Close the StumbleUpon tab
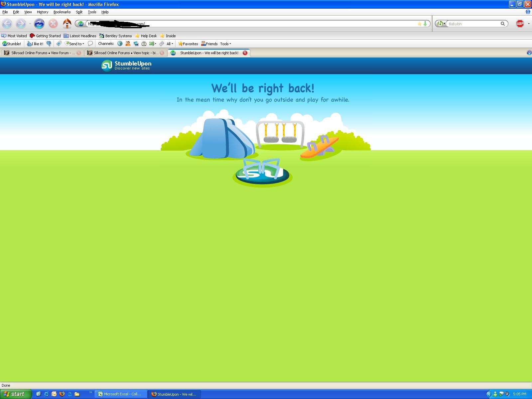Image resolution: width=532 pixels, height=399 pixels. [x=245, y=53]
